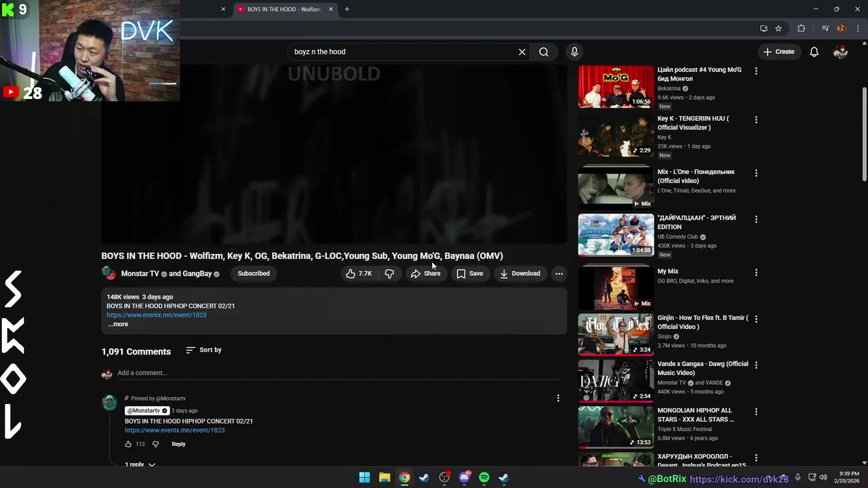Open Chrome profile avatar in toolbar
The image size is (868, 488).
tap(842, 28)
